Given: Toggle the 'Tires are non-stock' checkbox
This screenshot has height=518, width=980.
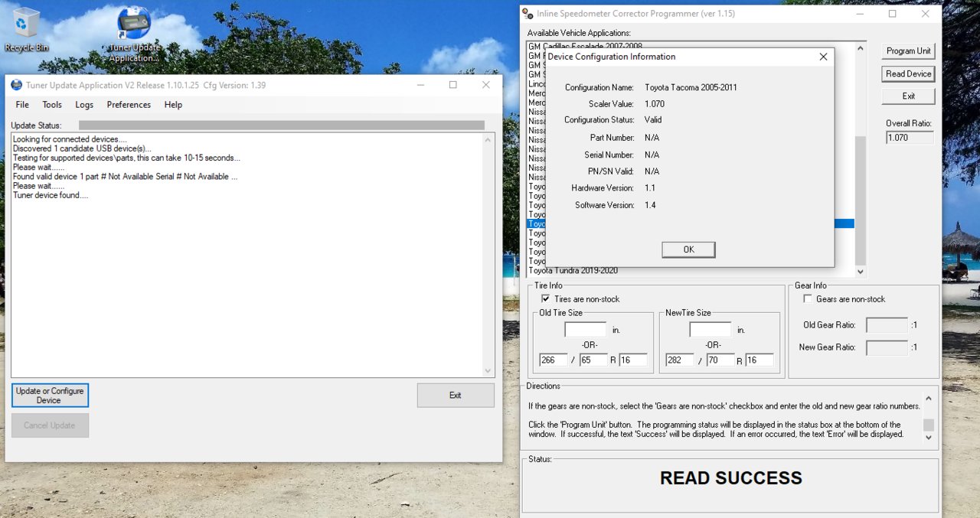Looking at the screenshot, I should click(546, 299).
